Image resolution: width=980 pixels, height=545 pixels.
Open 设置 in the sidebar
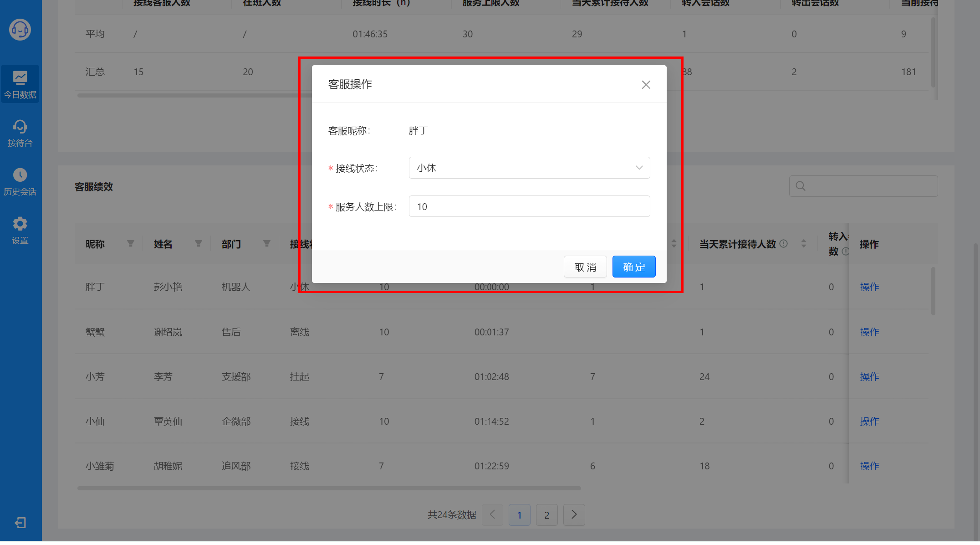click(x=20, y=231)
